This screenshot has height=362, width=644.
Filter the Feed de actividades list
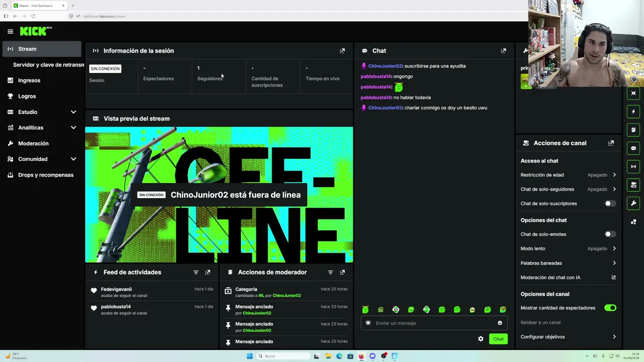pyautogui.click(x=196, y=273)
